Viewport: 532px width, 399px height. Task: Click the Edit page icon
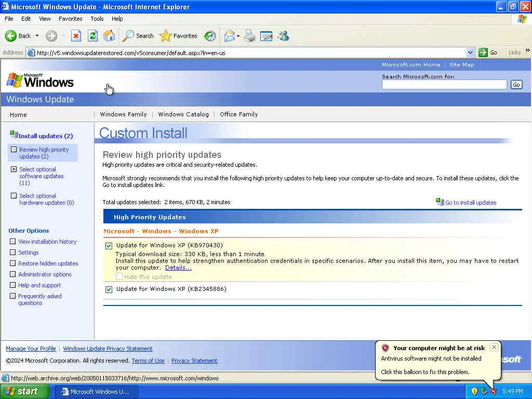coord(267,36)
